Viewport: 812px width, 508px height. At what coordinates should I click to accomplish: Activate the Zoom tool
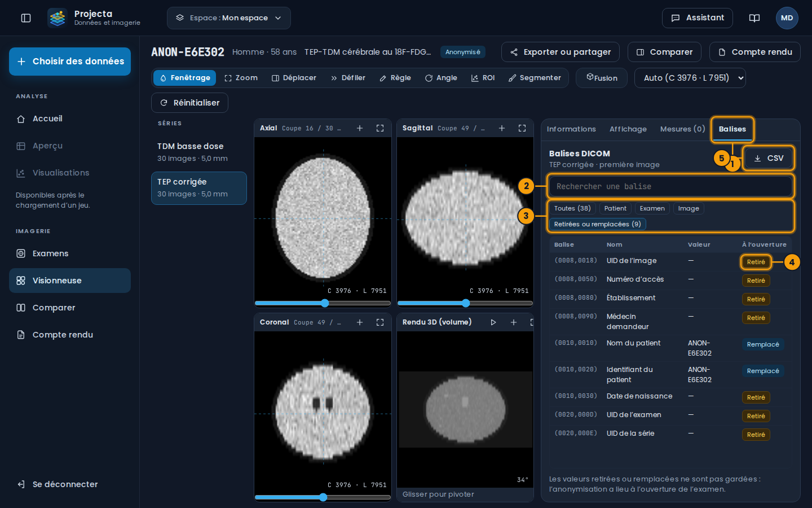tap(241, 78)
